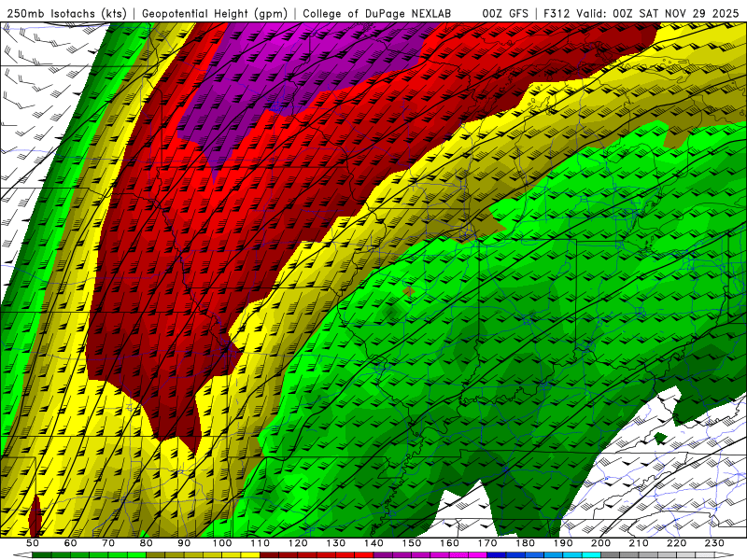This screenshot has width=747, height=560.
Task: Click the 70 label on the color scale
Action: tap(108, 543)
